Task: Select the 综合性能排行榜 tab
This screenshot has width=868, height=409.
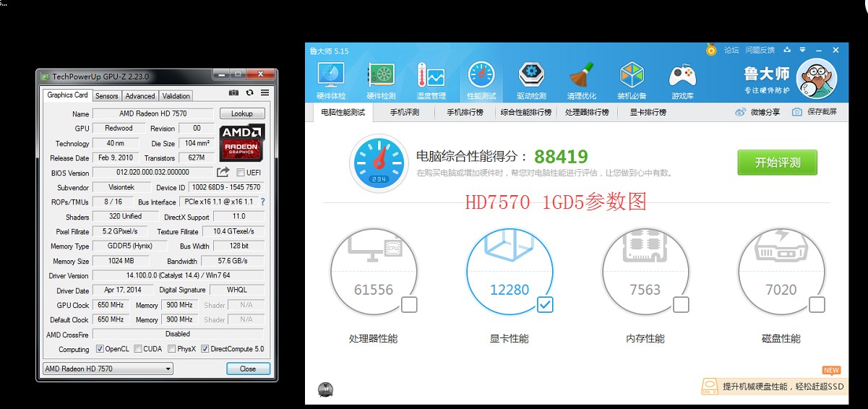Action: pos(525,112)
